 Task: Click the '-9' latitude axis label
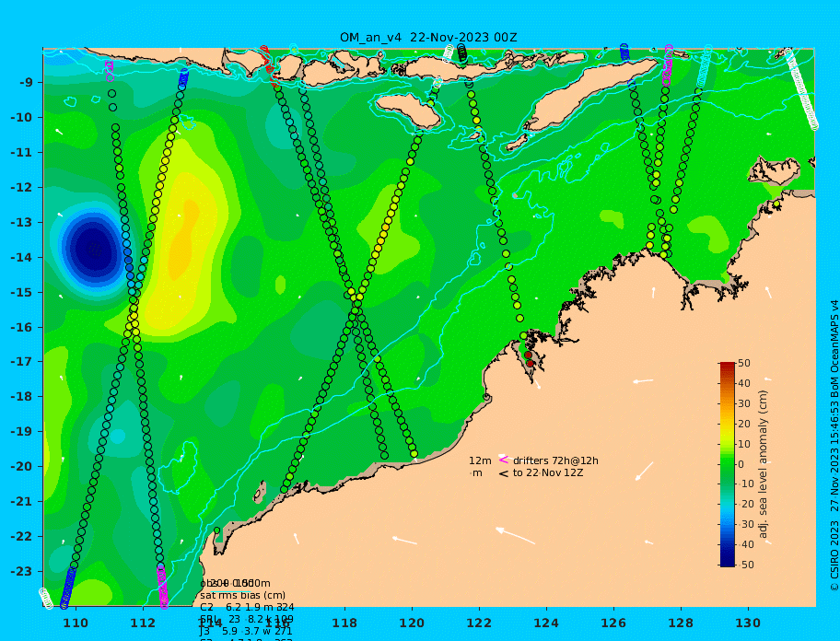pyautogui.click(x=27, y=83)
